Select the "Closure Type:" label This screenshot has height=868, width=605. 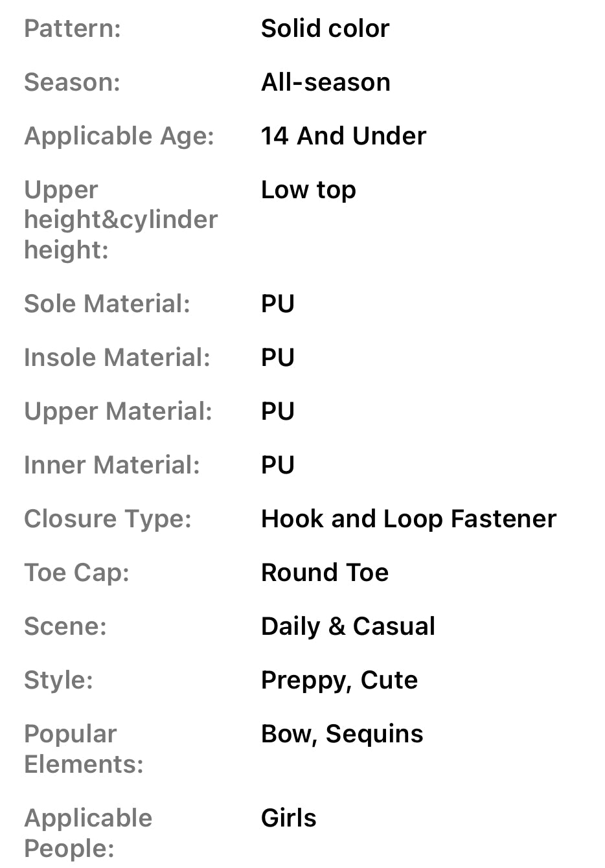click(108, 519)
